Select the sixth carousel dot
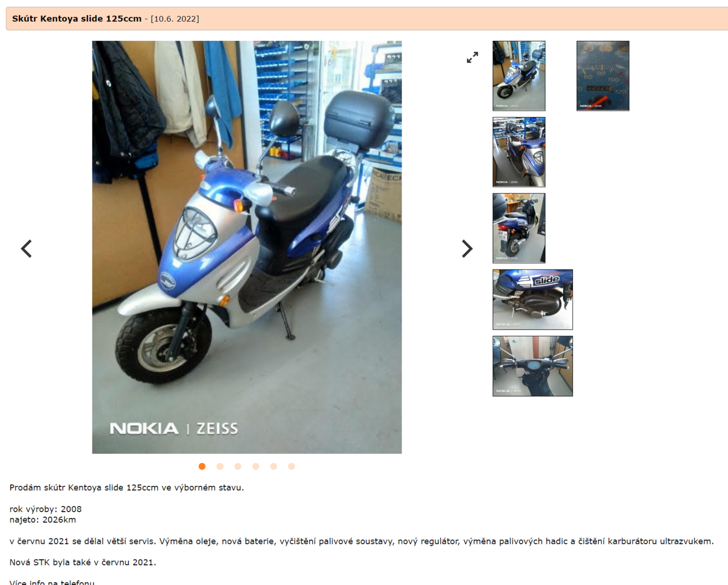The height and width of the screenshot is (585, 728). pos(292,466)
